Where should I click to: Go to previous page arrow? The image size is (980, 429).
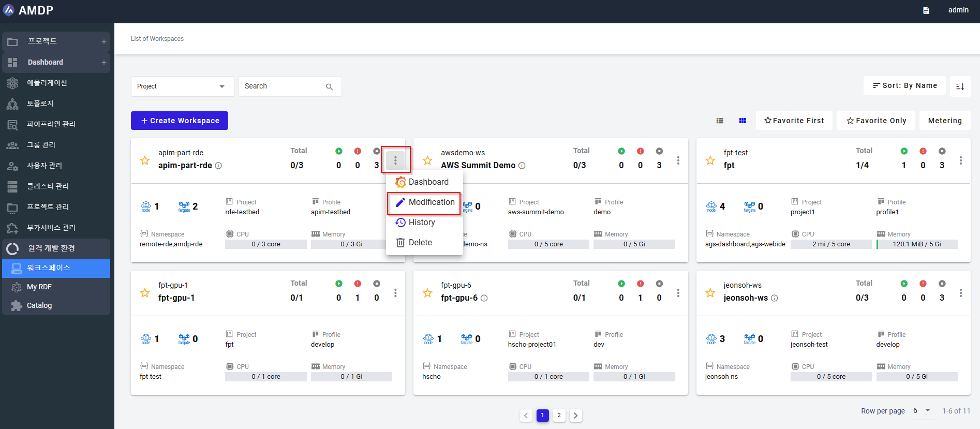[x=526, y=416]
